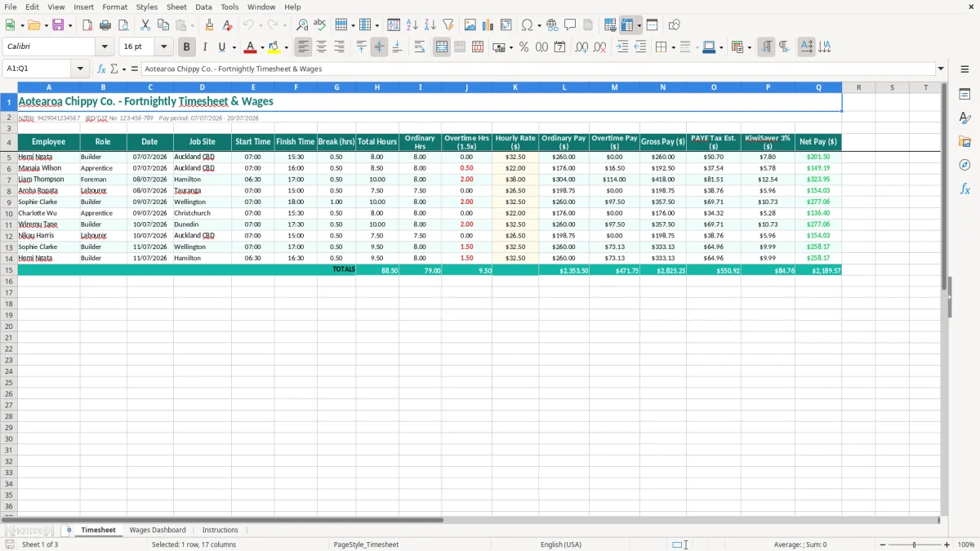Switch to Instructions sheet tab
Screen dimensions: 980x551
point(220,530)
